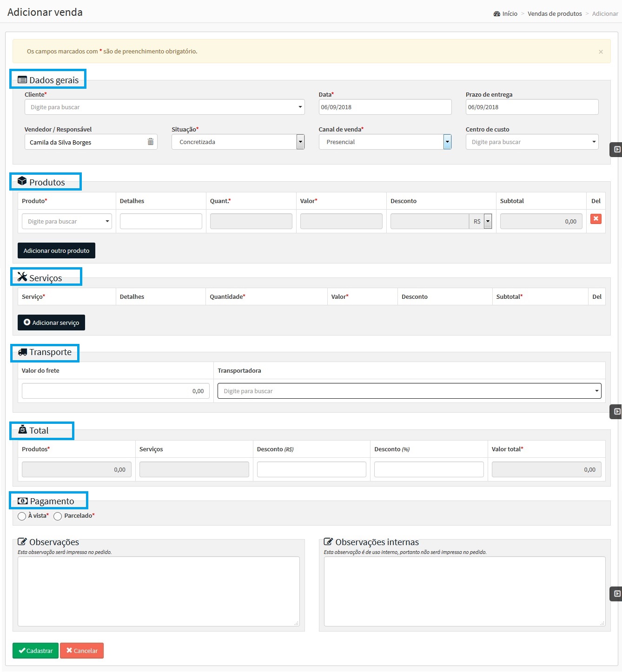Open video help tab beside Transporte section
This screenshot has width=622, height=672.
click(x=616, y=412)
